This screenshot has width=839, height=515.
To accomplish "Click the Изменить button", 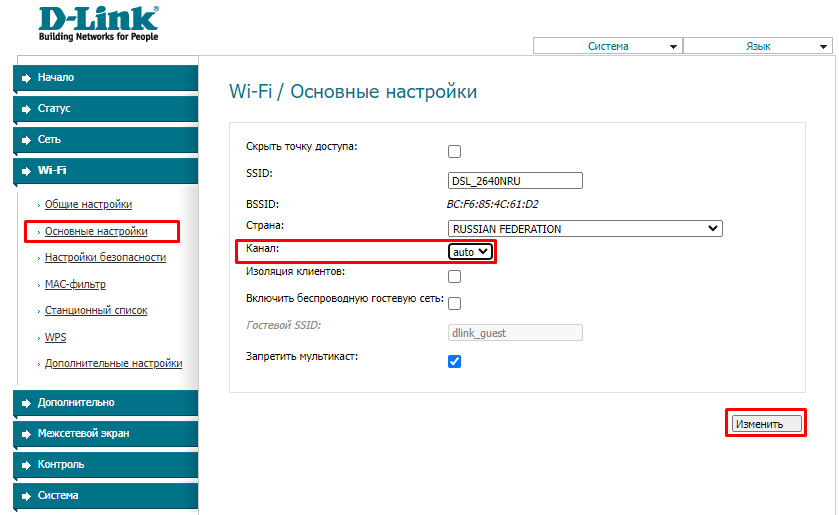I will click(x=766, y=424).
